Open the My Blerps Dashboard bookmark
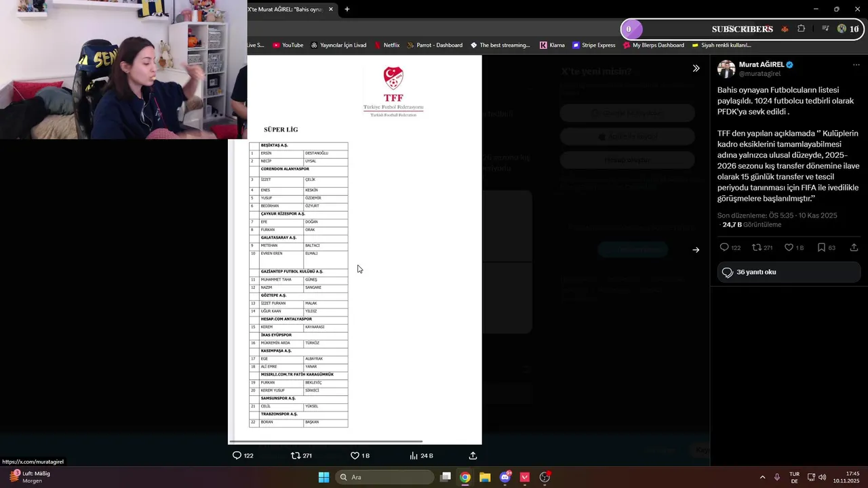The image size is (868, 488). [x=653, y=45]
